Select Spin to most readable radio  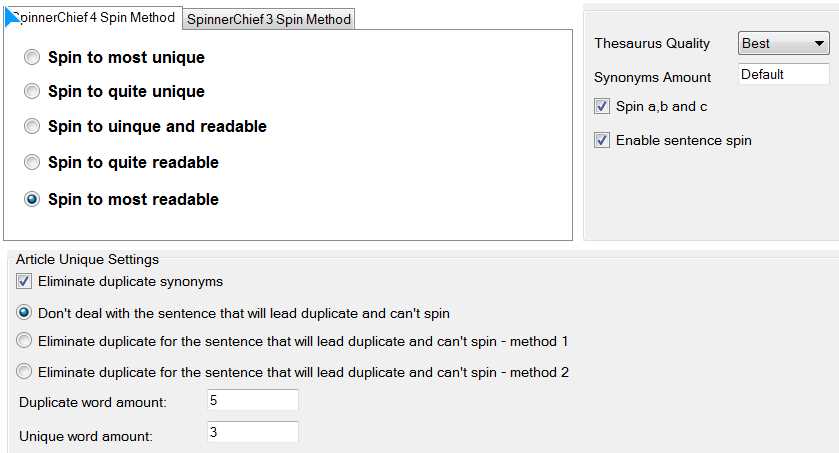(32, 199)
